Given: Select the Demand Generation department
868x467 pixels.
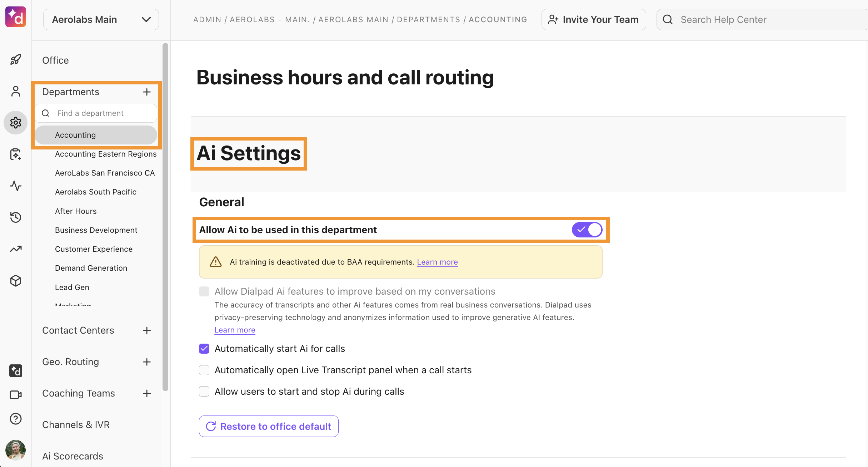Looking at the screenshot, I should 91,268.
